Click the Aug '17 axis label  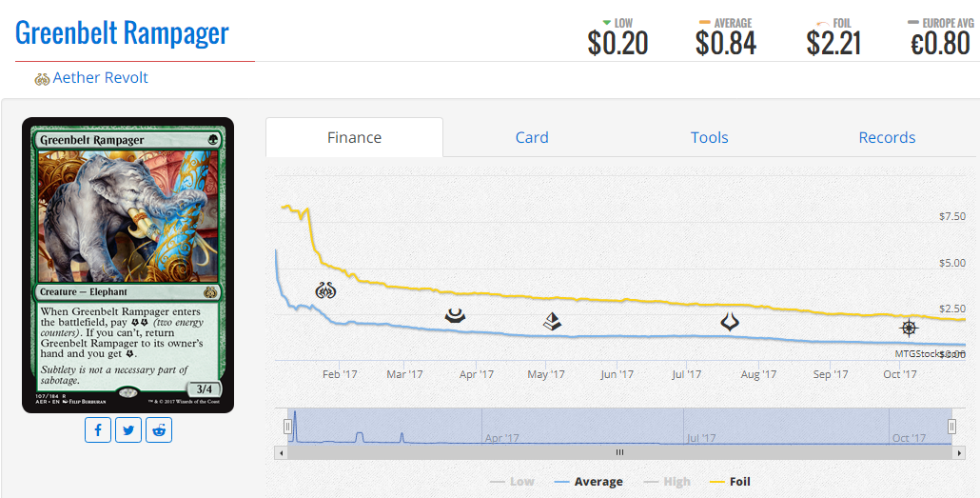click(758, 374)
